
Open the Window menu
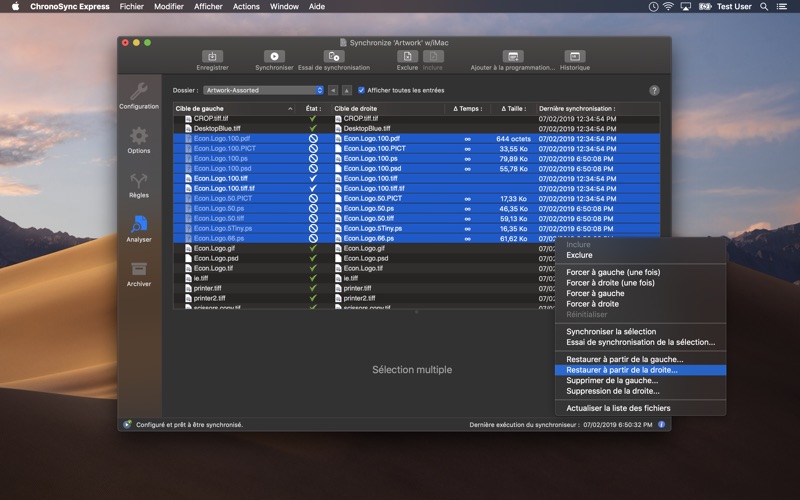[x=284, y=7]
